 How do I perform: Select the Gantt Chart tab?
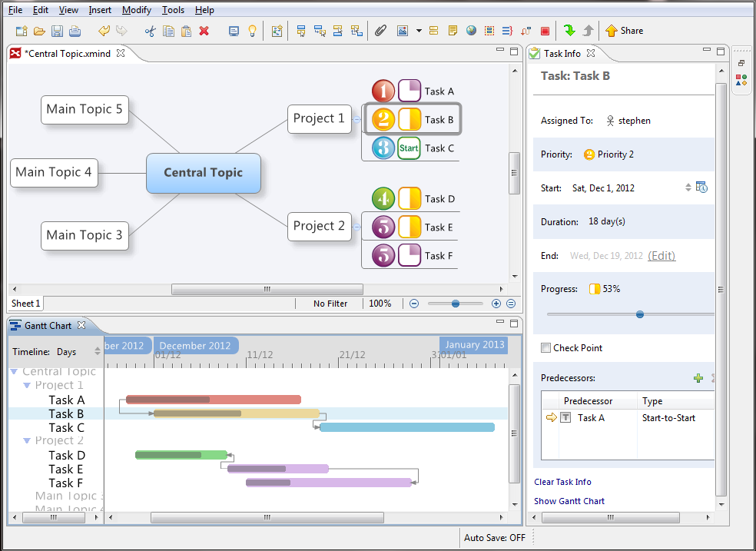tap(48, 326)
